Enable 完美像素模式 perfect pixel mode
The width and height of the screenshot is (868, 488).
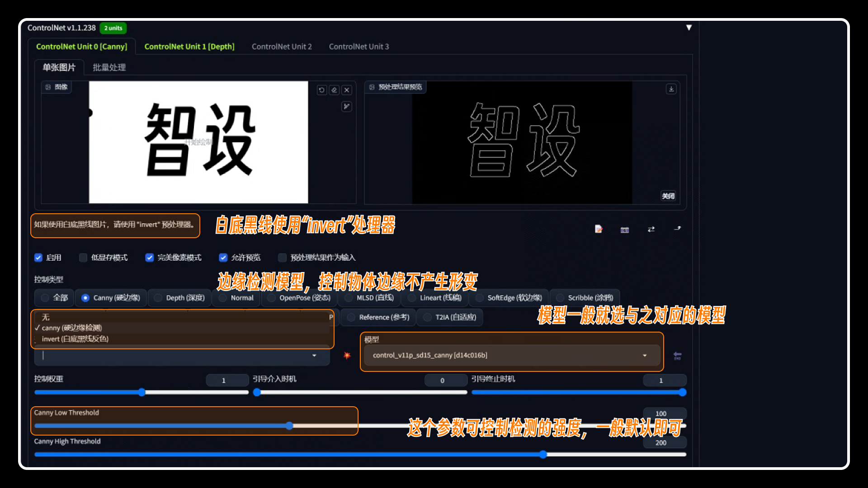tap(148, 258)
